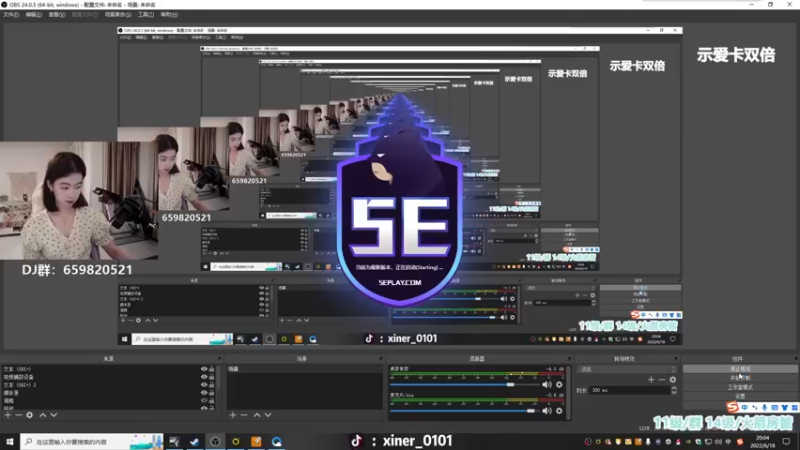Open the 帮助(H) menu
Viewport: 800px width, 450px height.
169,15
